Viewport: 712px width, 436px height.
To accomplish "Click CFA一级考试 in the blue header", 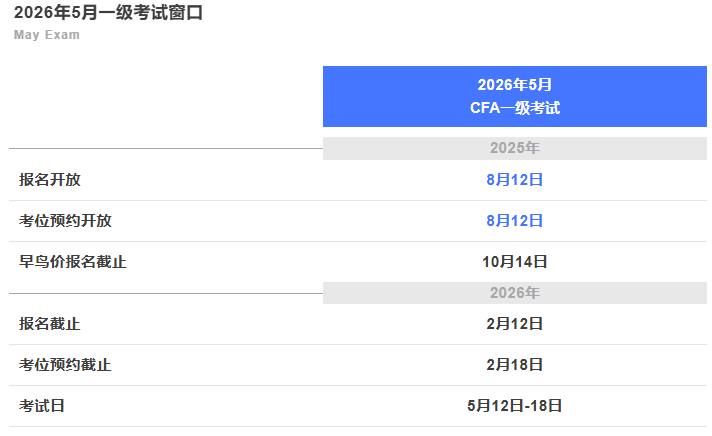I will click(x=514, y=108).
